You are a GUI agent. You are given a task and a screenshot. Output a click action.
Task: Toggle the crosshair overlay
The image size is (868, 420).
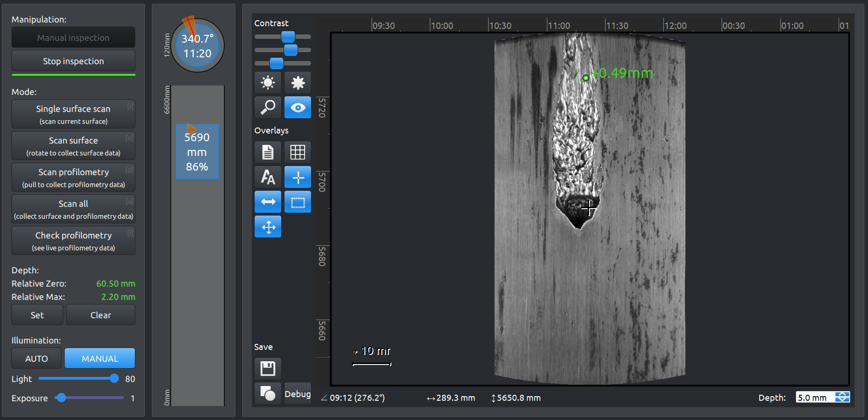(x=298, y=177)
